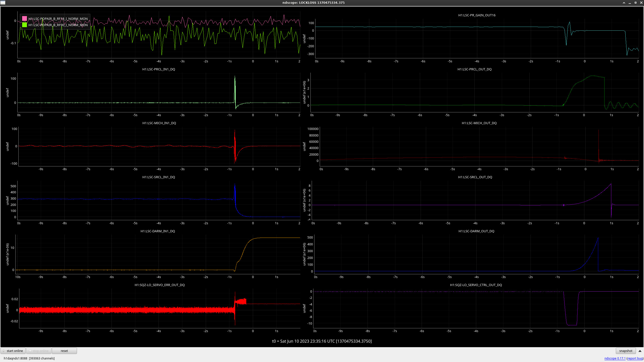Click the t0 timestamp label below plots
This screenshot has height=362, width=644.
322,341
